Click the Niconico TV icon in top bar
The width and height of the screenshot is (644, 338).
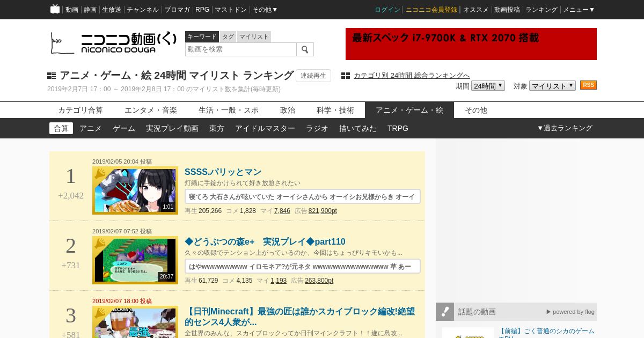pyautogui.click(x=55, y=9)
